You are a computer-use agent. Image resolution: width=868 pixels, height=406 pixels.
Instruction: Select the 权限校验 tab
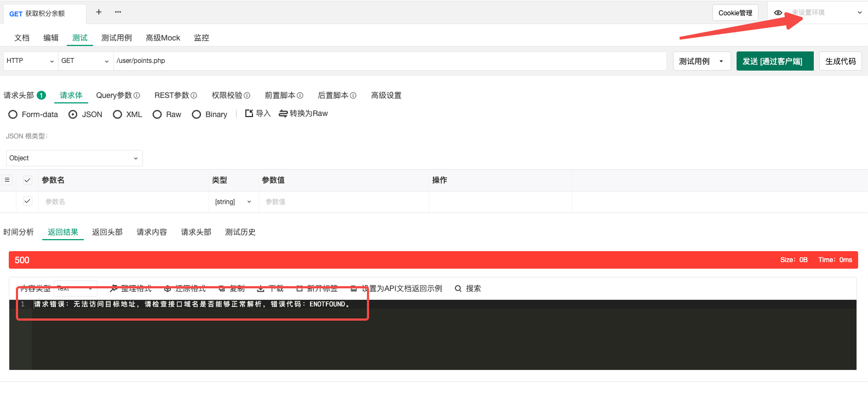[227, 95]
